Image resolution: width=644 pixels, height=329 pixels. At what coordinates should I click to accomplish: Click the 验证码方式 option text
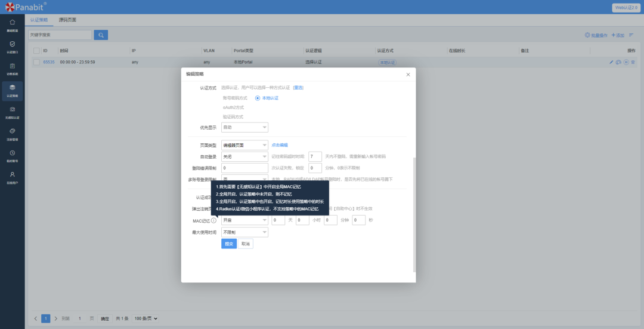[x=233, y=117]
